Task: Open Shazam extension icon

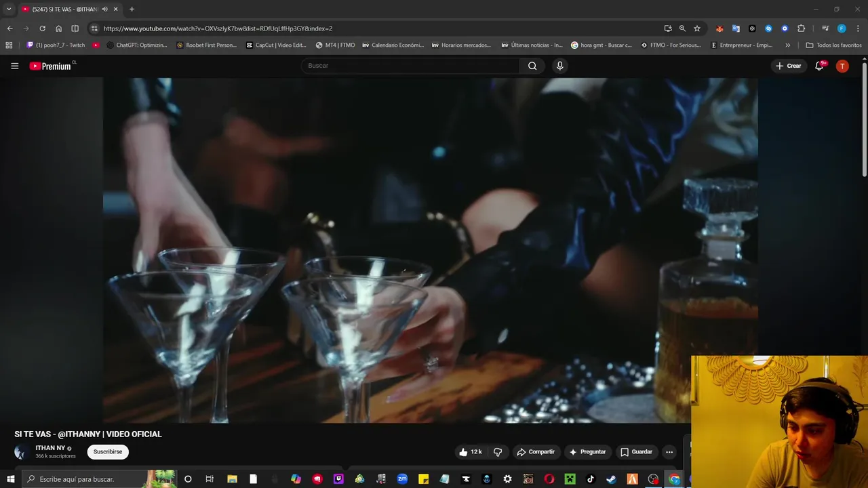Action: coord(768,28)
